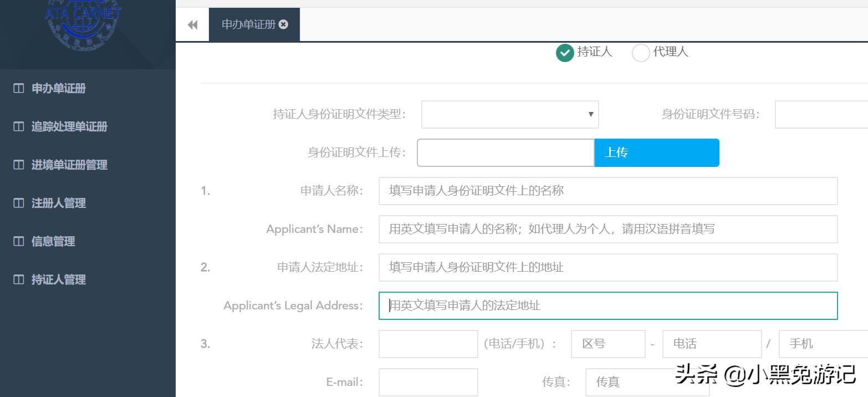Click the 申办单证册 sidebar icon
Screen dimensions: 868x397
18,88
